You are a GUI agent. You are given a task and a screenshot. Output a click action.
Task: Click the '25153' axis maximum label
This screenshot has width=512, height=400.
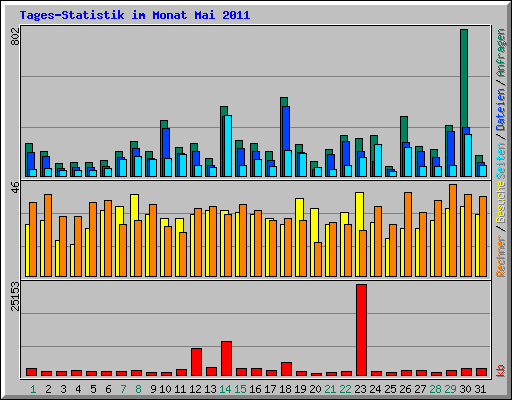[x=15, y=296]
